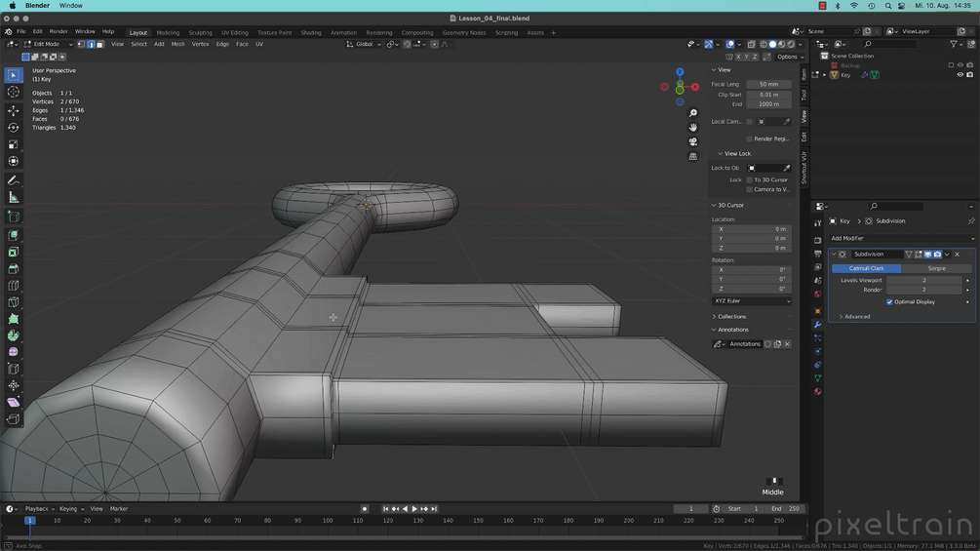Select the Bevel tool

click(x=13, y=269)
